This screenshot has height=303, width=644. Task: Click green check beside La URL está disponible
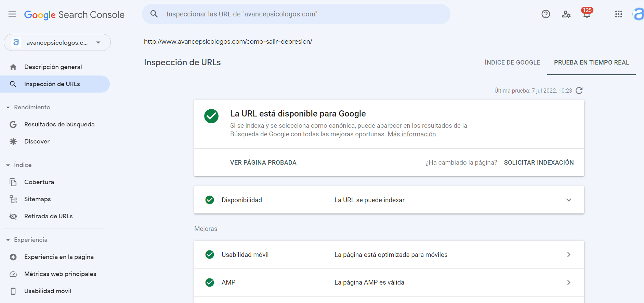(x=211, y=116)
